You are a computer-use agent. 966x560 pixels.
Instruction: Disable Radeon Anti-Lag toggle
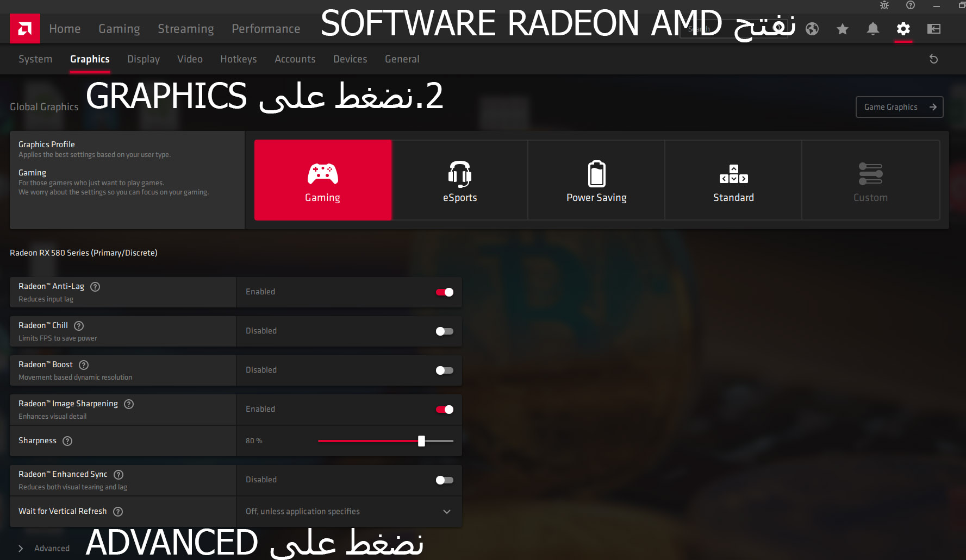445,292
